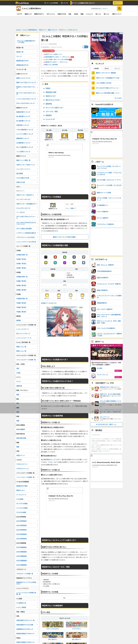Open the 1億ダウンロード記念イベント pickup link
This screenshot has height=644, width=138.
pos(53,54)
